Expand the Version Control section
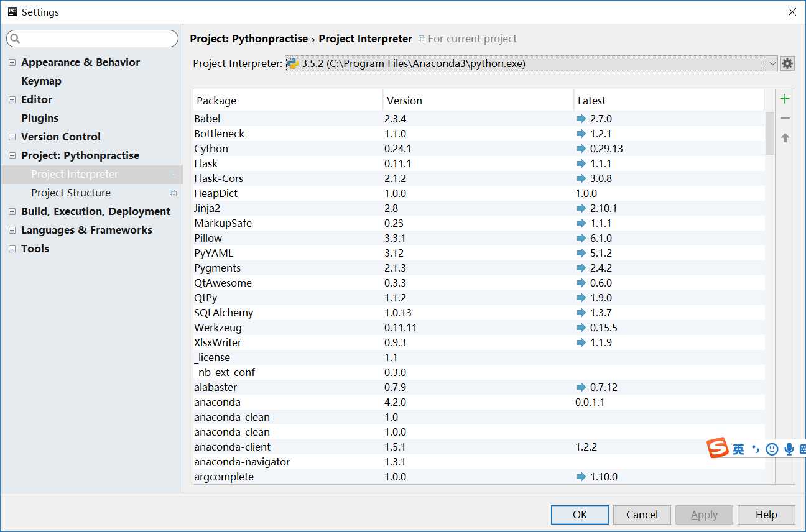The image size is (806, 532). coord(12,137)
